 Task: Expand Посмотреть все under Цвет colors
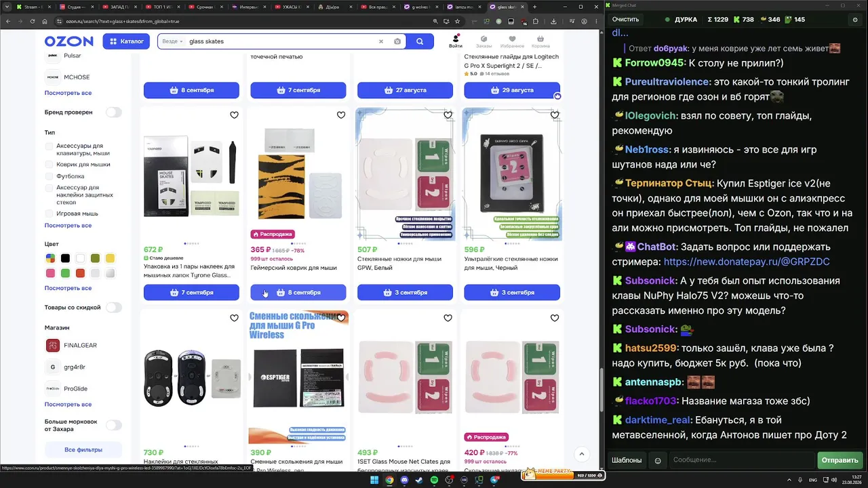click(68, 288)
